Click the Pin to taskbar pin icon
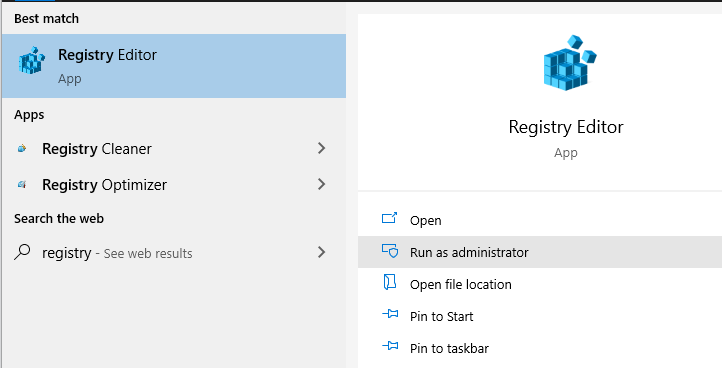722x368 pixels. click(x=390, y=346)
